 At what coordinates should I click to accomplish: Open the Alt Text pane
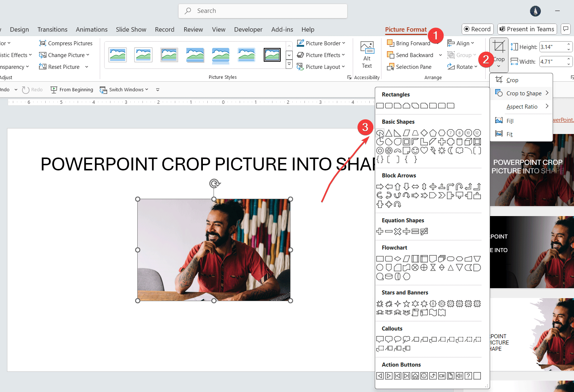[367, 55]
